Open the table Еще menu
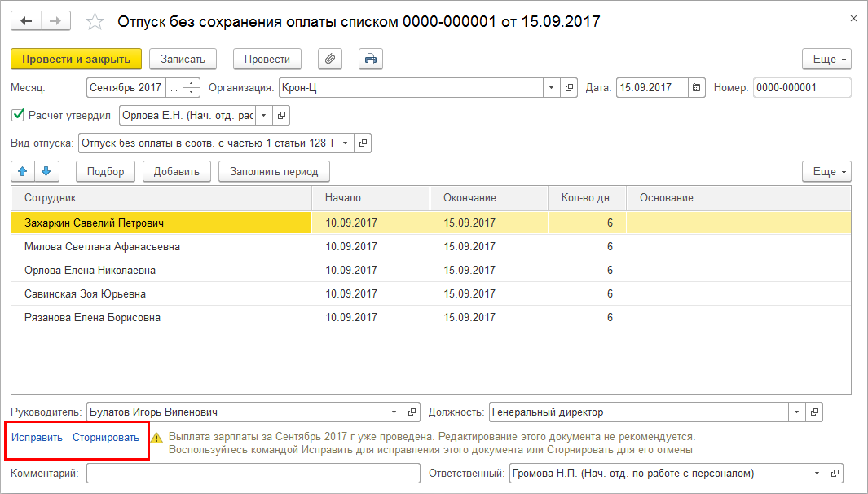The height and width of the screenshot is (494, 868). 826,171
